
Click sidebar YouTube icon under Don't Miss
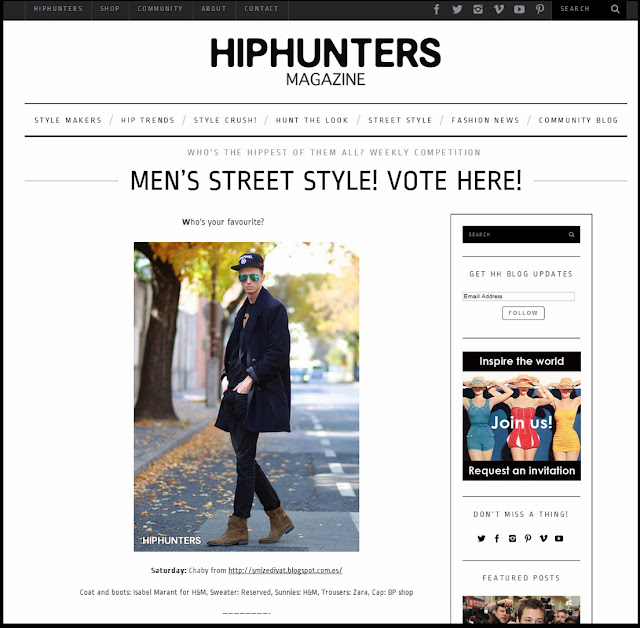559,539
